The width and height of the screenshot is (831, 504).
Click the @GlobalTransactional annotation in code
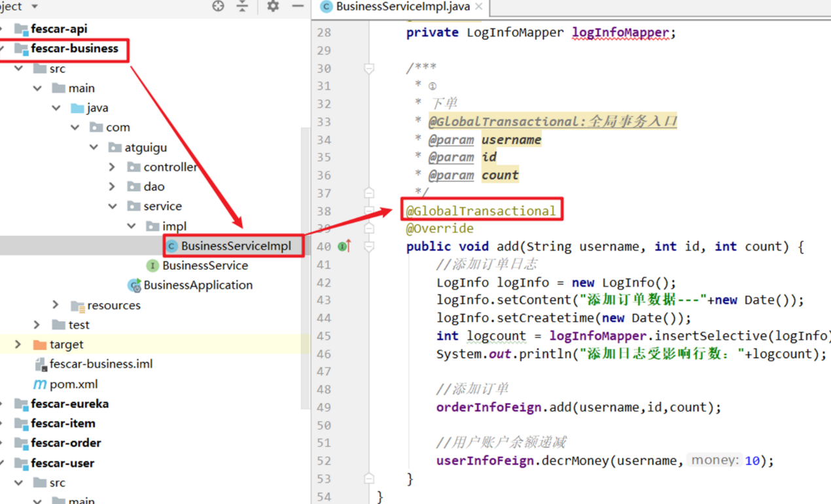coord(481,210)
